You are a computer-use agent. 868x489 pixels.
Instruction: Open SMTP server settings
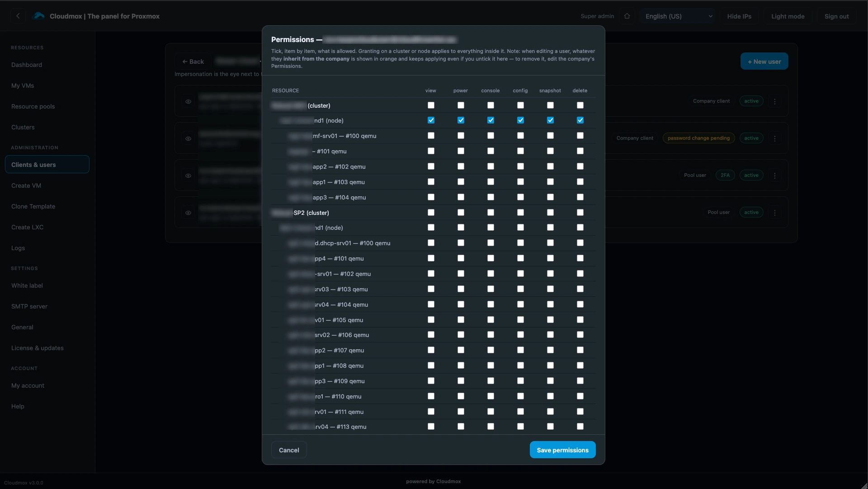[47, 306]
